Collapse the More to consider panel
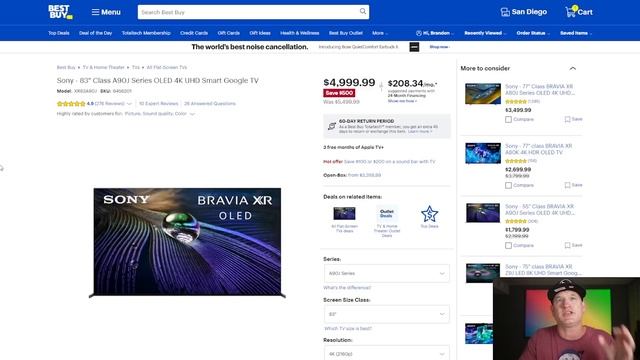This screenshot has width=640, height=360. [x=573, y=69]
